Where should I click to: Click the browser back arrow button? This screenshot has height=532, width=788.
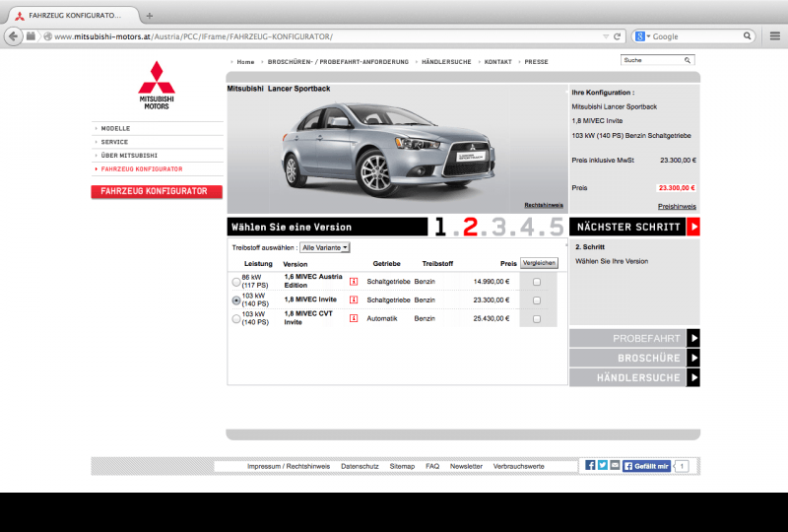(14, 36)
